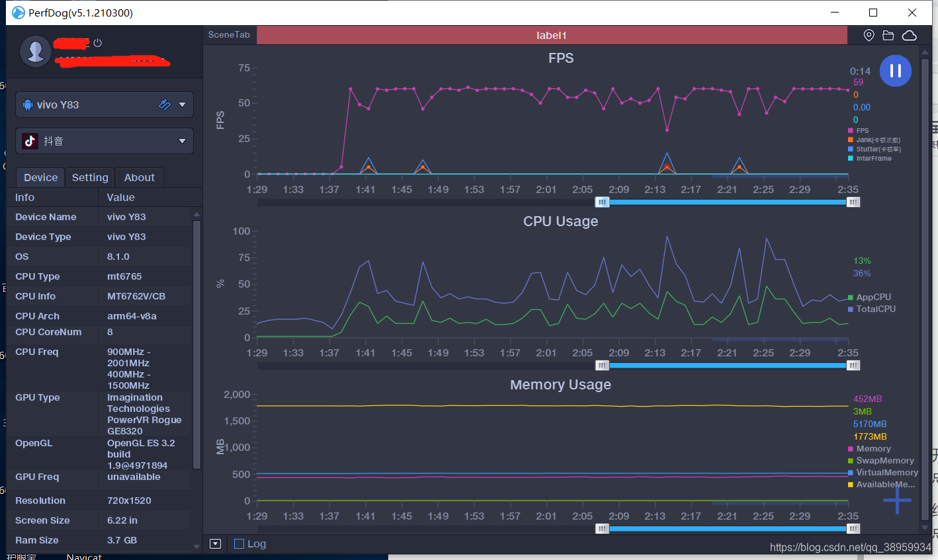The image size is (938, 560).
Task: Click the cloud upload icon
Action: pos(910,35)
